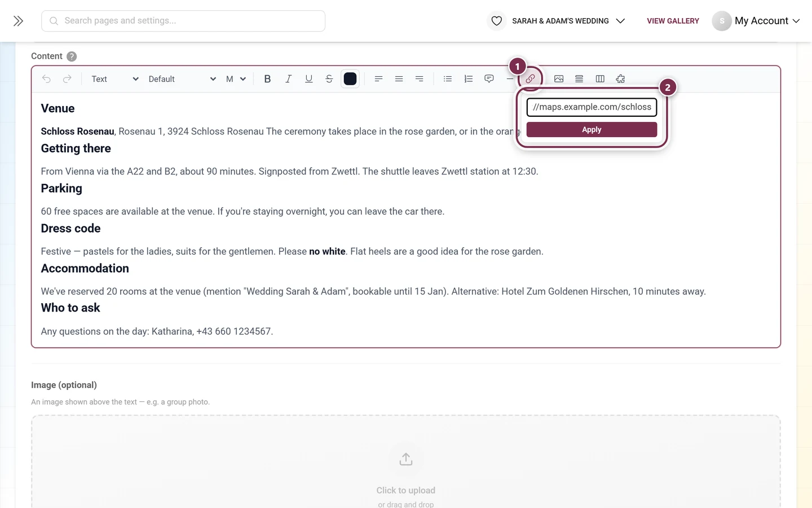Toggle italic formatting

(x=288, y=79)
